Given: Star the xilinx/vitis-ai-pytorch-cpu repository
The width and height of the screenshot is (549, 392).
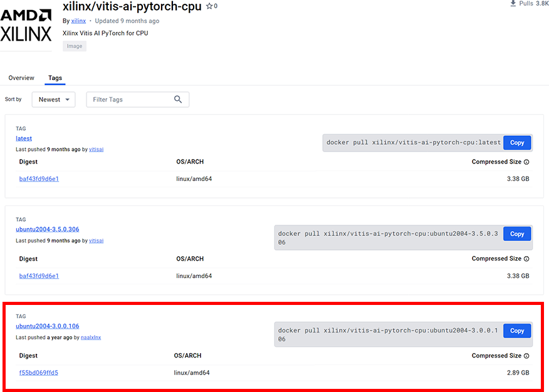Looking at the screenshot, I should click(209, 6).
